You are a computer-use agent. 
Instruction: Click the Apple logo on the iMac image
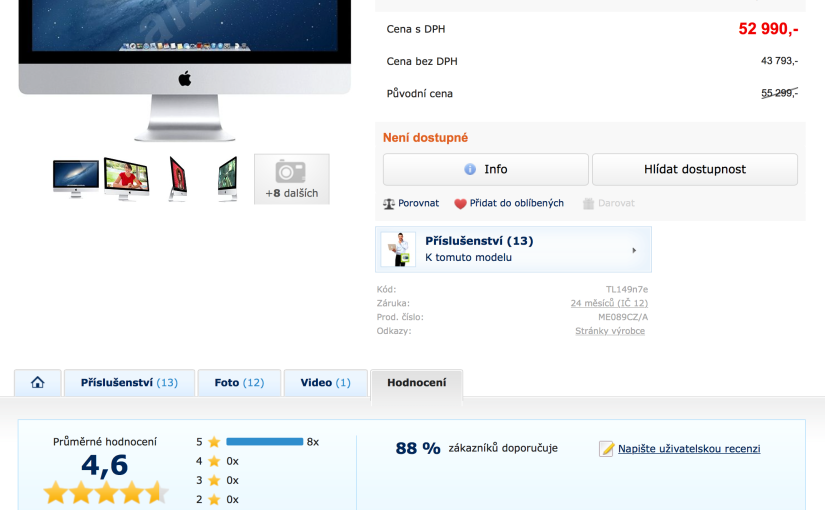tap(185, 79)
